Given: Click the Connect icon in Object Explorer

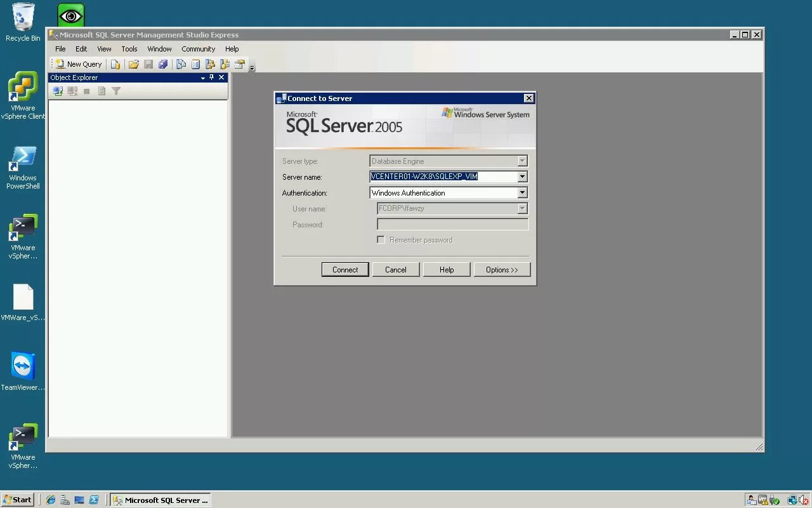Looking at the screenshot, I should click(x=58, y=91).
